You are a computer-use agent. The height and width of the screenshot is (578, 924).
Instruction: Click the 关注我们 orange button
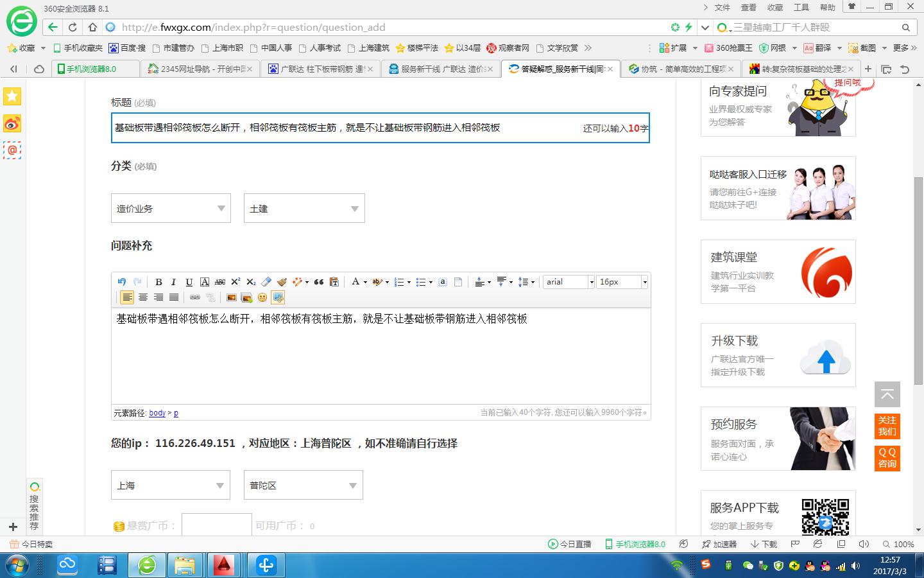(887, 426)
